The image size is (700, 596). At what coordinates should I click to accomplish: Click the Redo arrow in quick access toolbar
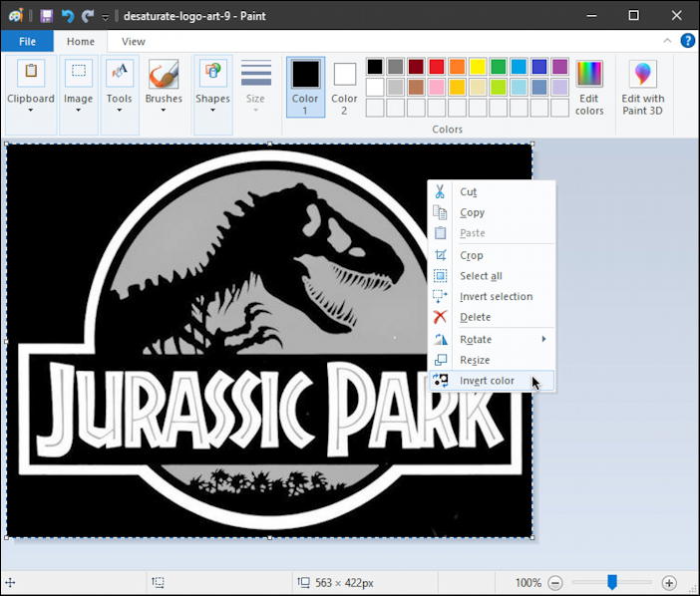pos(87,16)
